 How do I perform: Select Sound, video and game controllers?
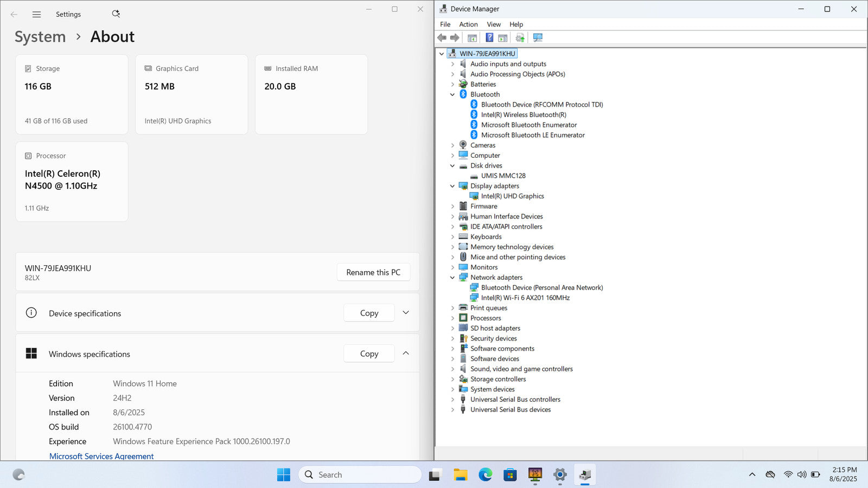pyautogui.click(x=521, y=369)
